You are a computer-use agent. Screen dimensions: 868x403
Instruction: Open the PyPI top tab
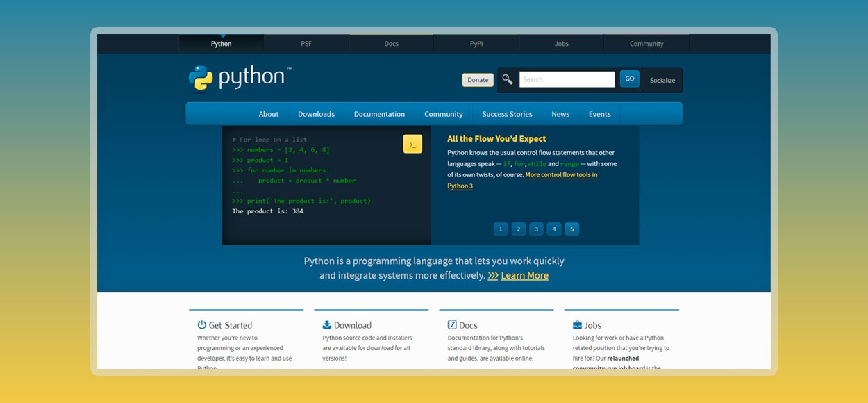476,44
